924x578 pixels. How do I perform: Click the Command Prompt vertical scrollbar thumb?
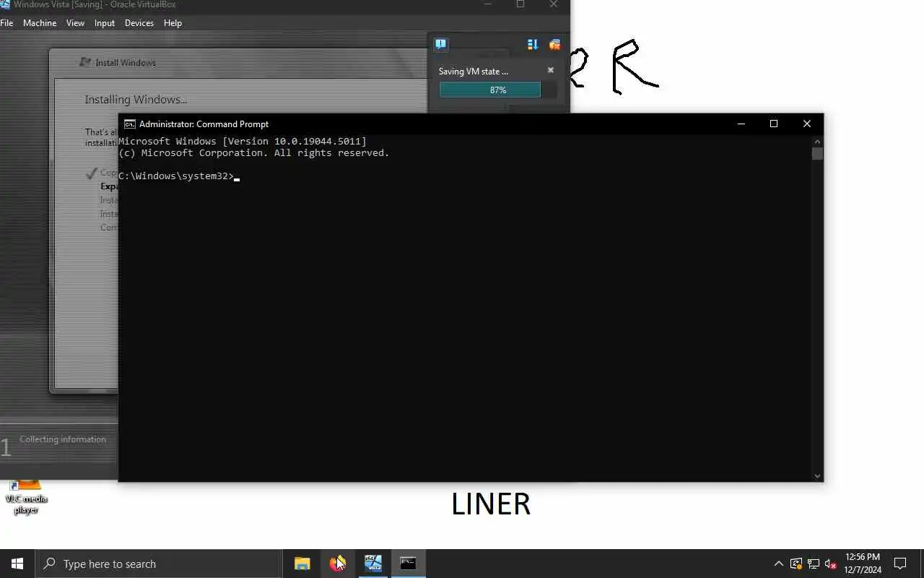(817, 154)
